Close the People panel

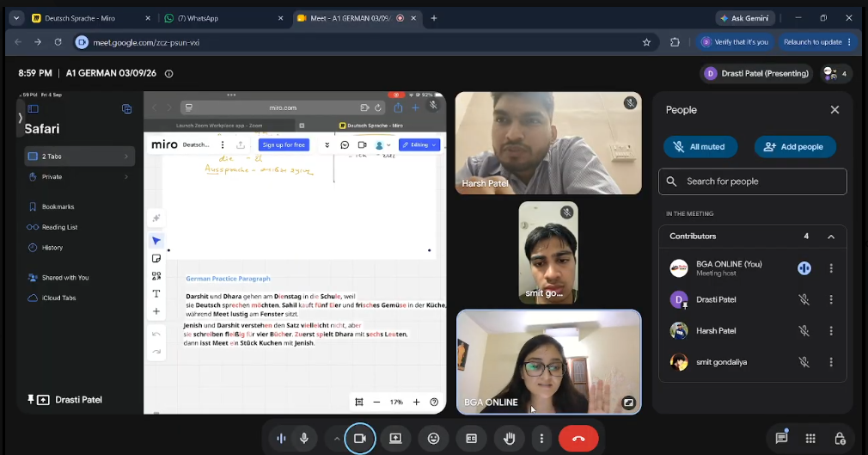tap(834, 110)
